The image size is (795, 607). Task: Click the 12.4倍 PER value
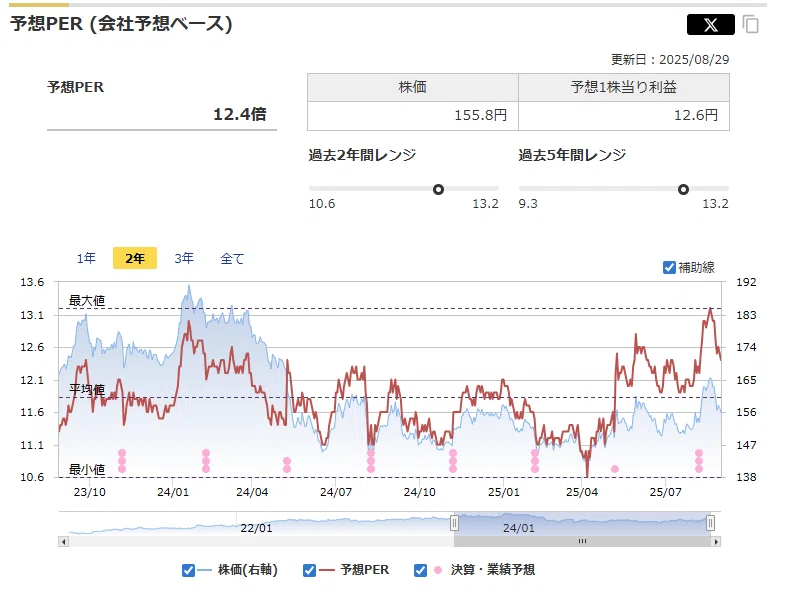(x=239, y=114)
